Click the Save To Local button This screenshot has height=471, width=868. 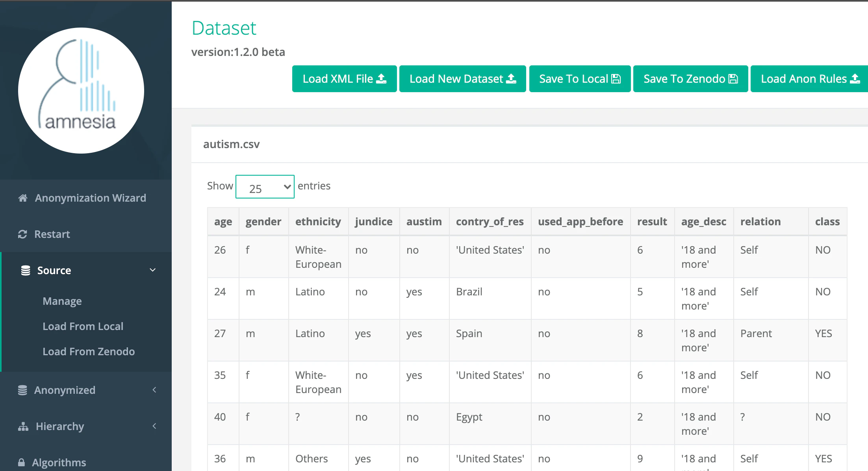[579, 78]
